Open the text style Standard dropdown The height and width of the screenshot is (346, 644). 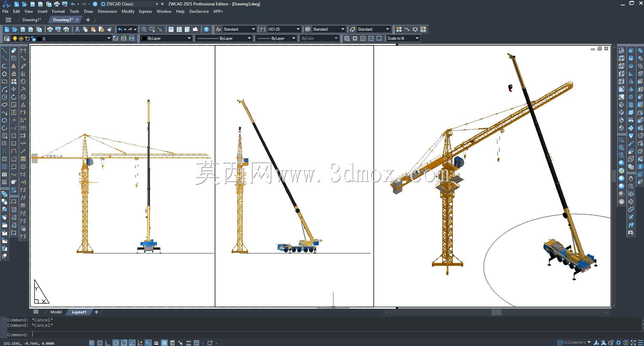click(x=253, y=29)
